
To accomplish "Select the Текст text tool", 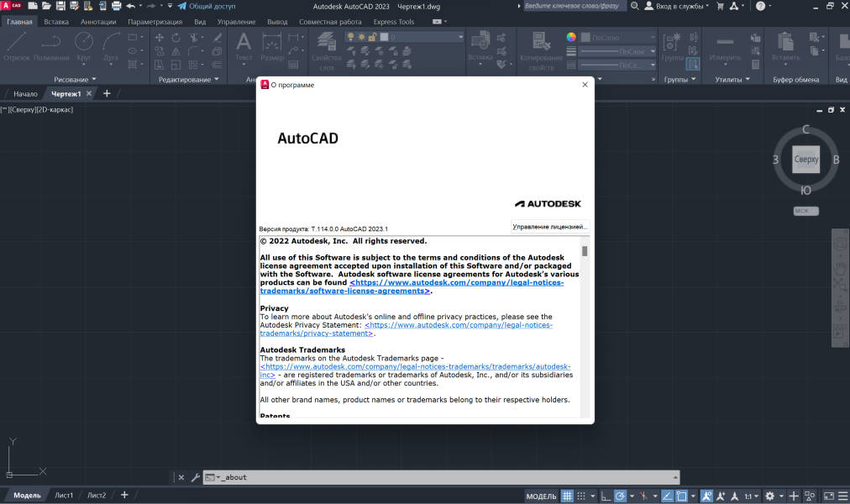I will pos(244,47).
